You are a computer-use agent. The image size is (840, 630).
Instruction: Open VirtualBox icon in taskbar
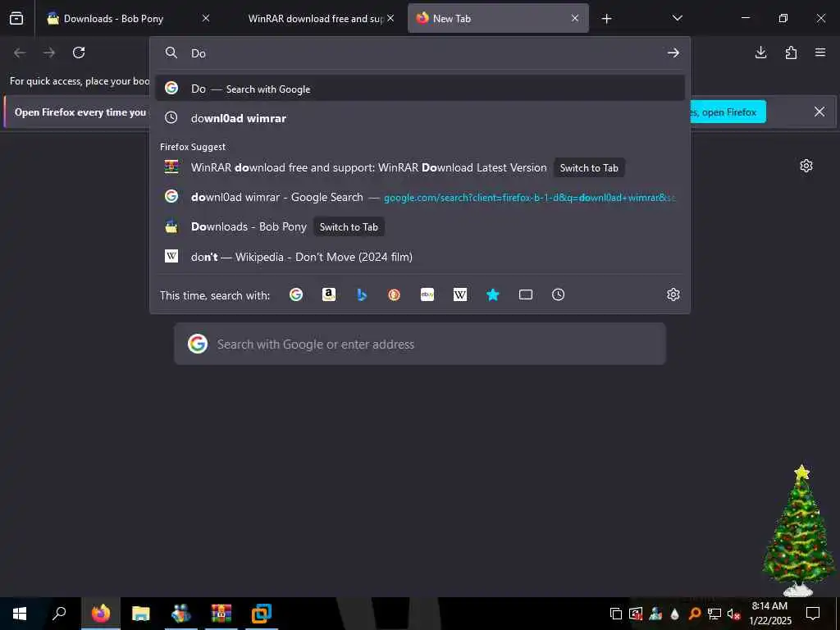[x=262, y=614]
